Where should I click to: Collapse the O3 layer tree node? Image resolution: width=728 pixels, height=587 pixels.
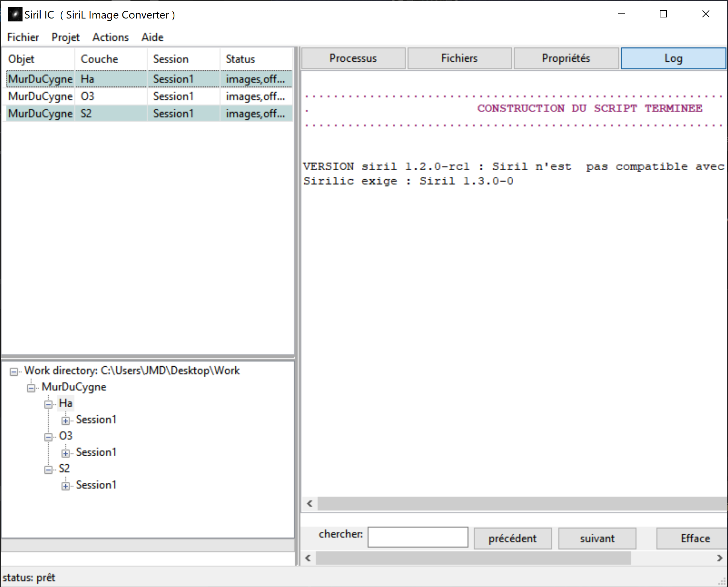[x=48, y=437]
